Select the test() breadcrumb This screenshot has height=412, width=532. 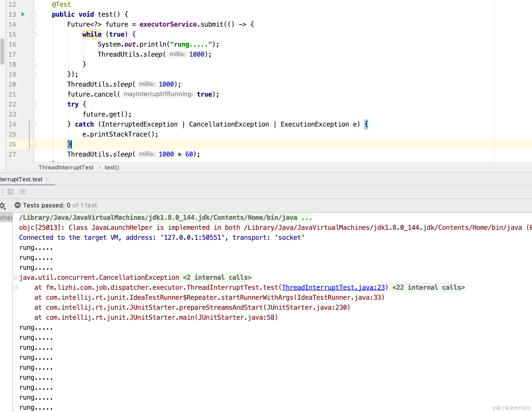tap(112, 167)
